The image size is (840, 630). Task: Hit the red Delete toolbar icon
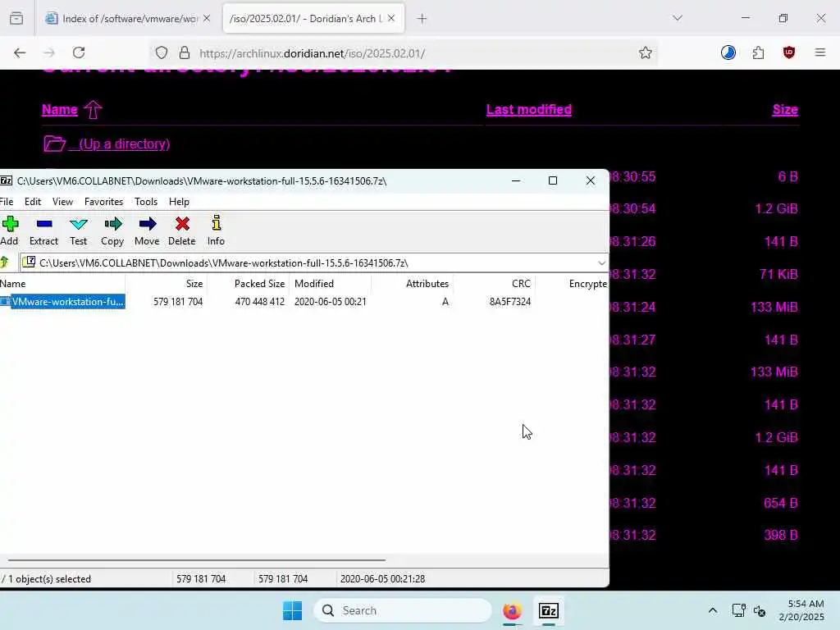[181, 231]
